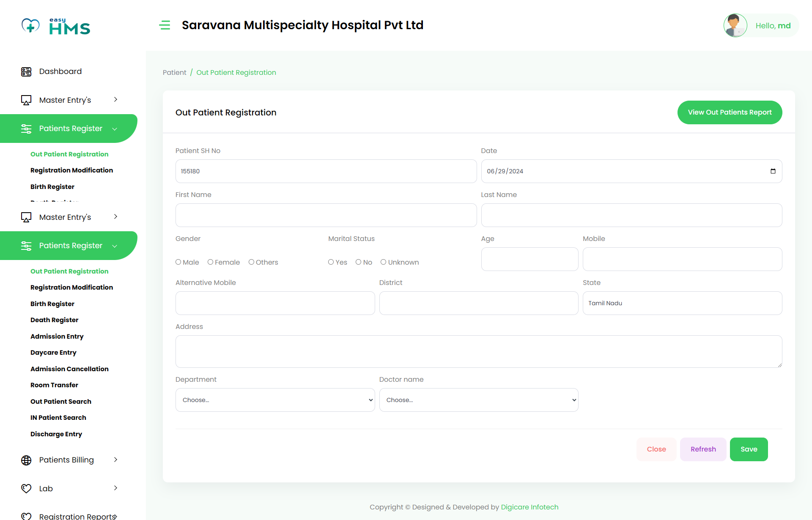812x520 pixels.
Task: Select the Male gender radio button
Action: 178,262
